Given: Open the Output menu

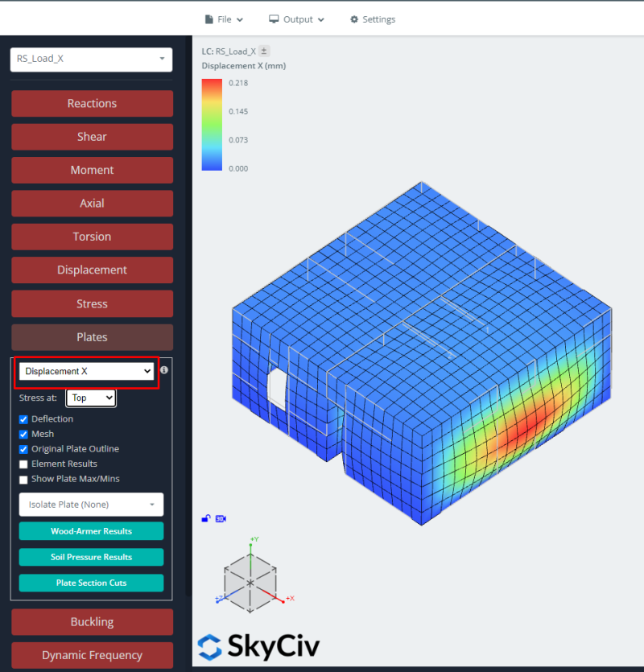Looking at the screenshot, I should click(296, 19).
